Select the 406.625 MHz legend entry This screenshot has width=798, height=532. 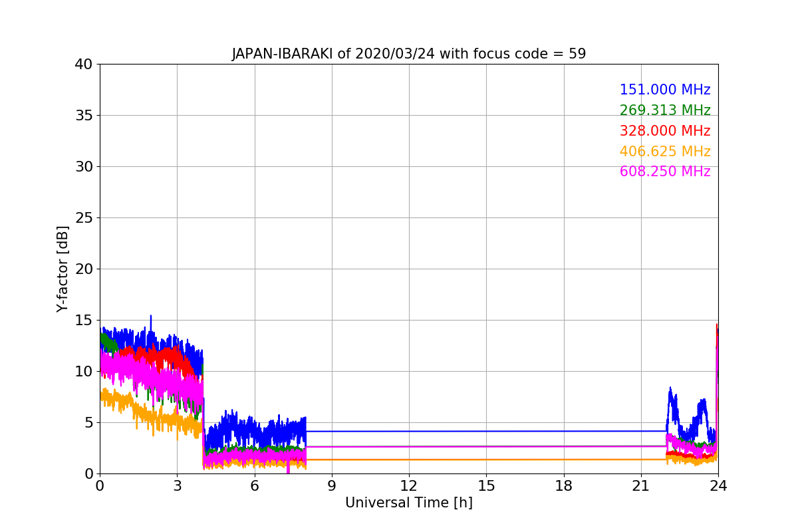click(665, 152)
